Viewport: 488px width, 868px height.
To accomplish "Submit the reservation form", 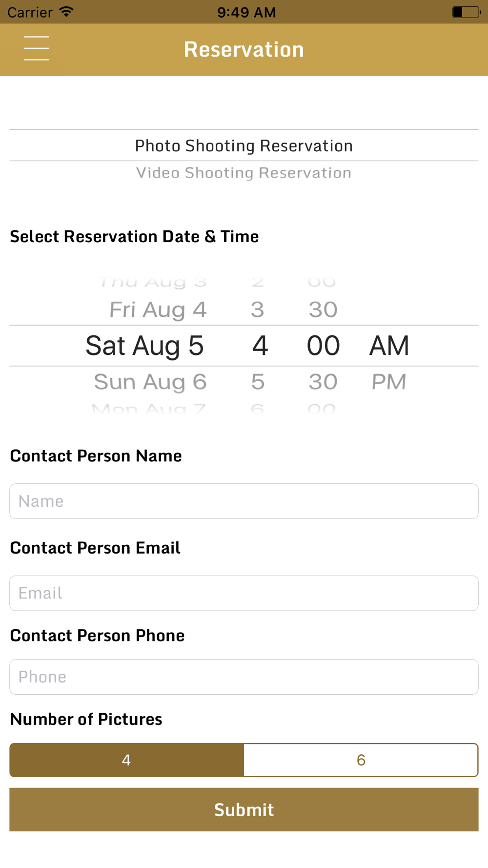I will 244,809.
